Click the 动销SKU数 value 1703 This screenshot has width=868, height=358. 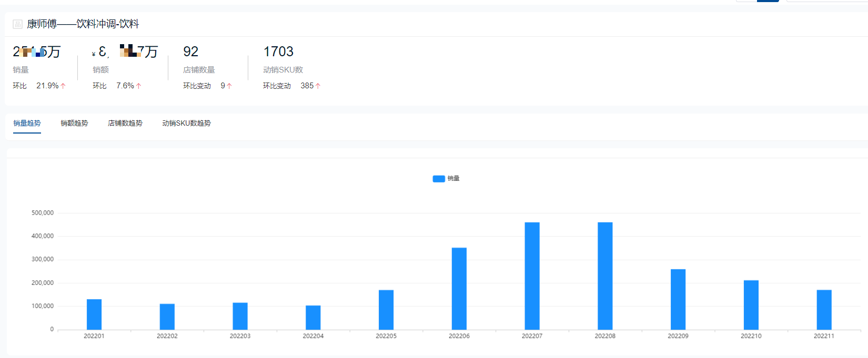pyautogui.click(x=278, y=52)
